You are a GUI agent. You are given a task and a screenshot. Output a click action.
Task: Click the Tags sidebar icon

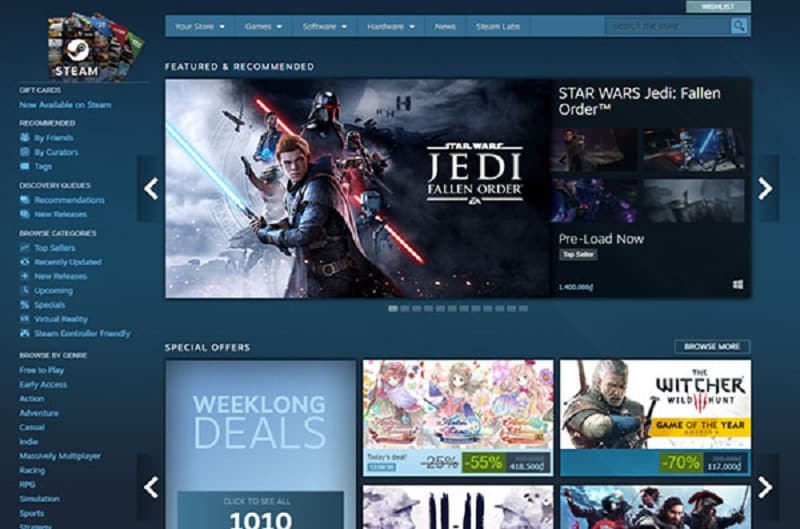pos(24,166)
